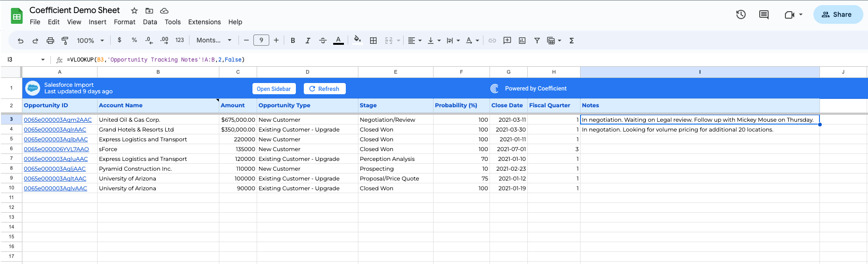Select the Paint format tool
The width and height of the screenshot is (868, 264).
tap(65, 41)
